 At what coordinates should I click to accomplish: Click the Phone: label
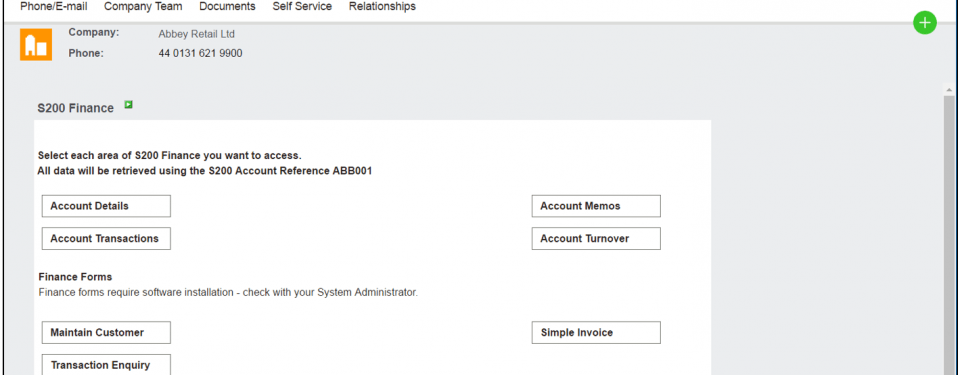click(x=86, y=53)
